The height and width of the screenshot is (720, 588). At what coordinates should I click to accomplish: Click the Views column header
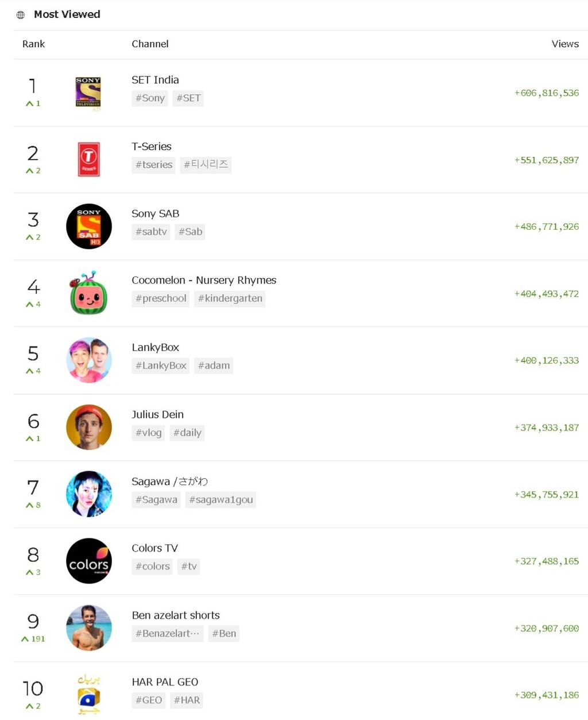pos(564,44)
